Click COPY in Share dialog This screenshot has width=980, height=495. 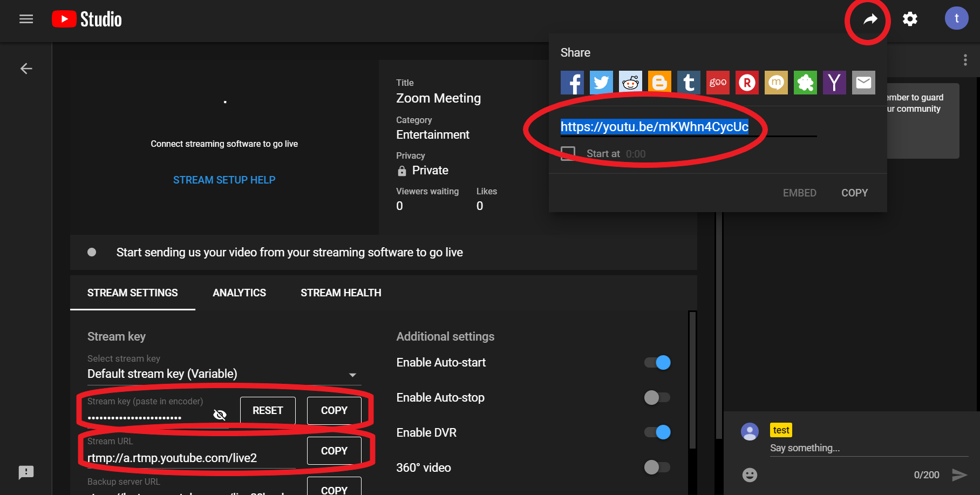tap(854, 193)
